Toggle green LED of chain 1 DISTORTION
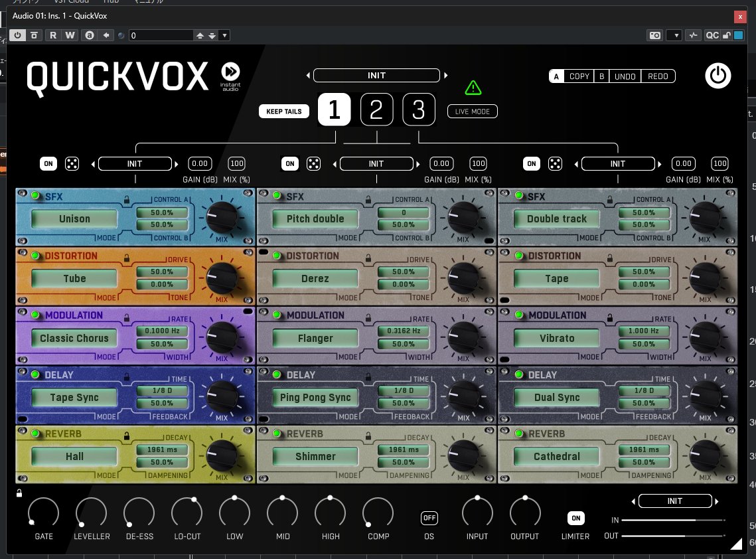The image size is (756, 559). (x=35, y=255)
